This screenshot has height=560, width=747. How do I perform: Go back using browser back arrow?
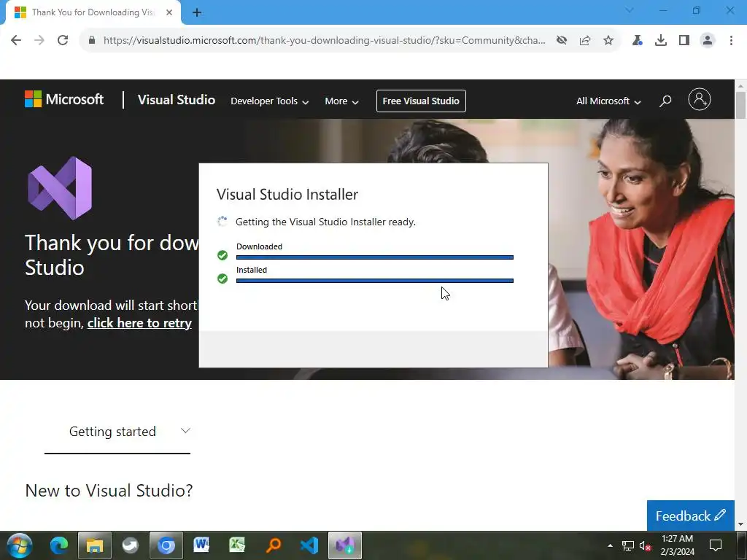tap(16, 41)
